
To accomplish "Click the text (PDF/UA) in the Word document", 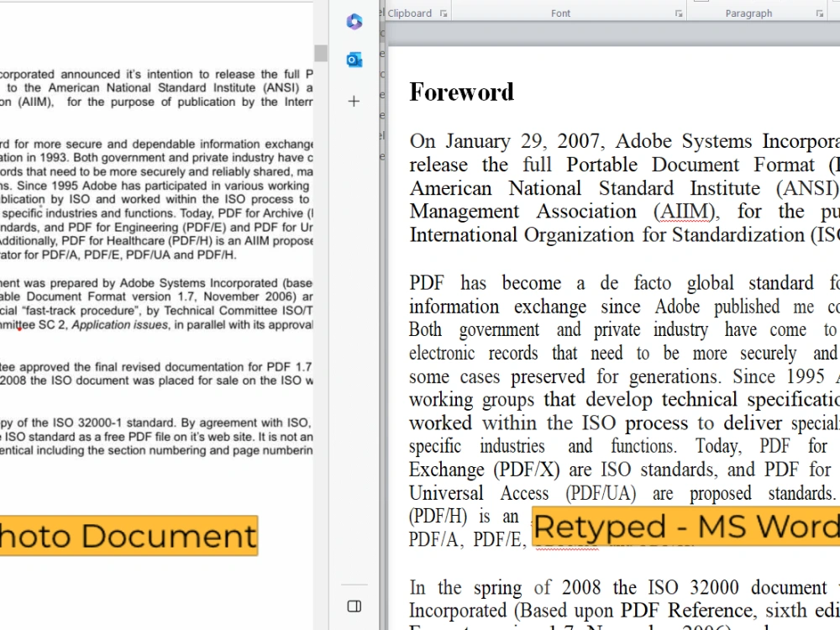I will coord(601,493).
